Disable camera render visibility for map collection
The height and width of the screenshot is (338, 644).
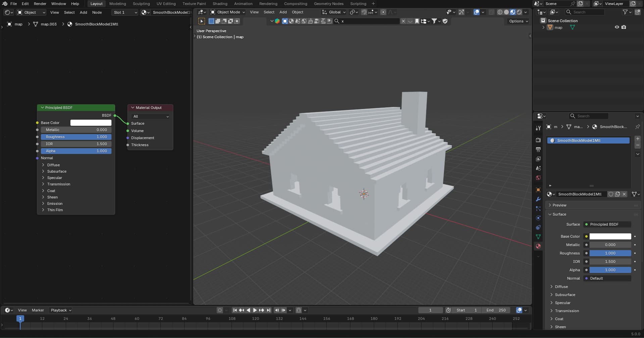(624, 27)
